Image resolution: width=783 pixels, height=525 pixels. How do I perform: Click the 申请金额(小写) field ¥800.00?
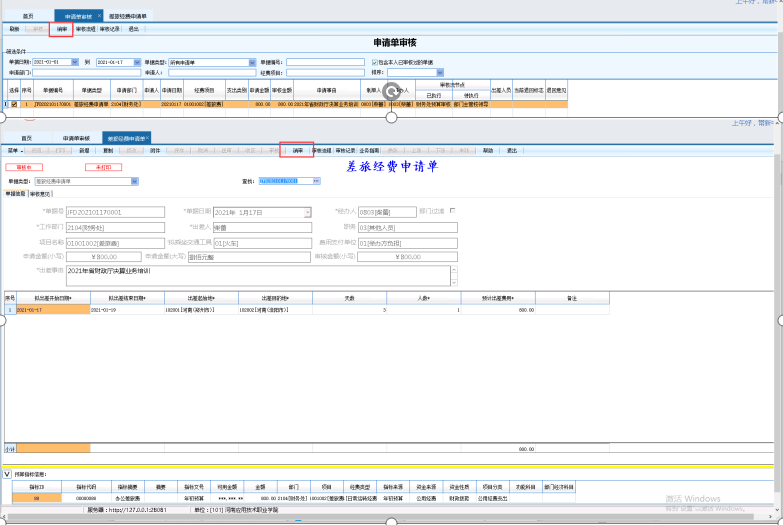[104, 257]
